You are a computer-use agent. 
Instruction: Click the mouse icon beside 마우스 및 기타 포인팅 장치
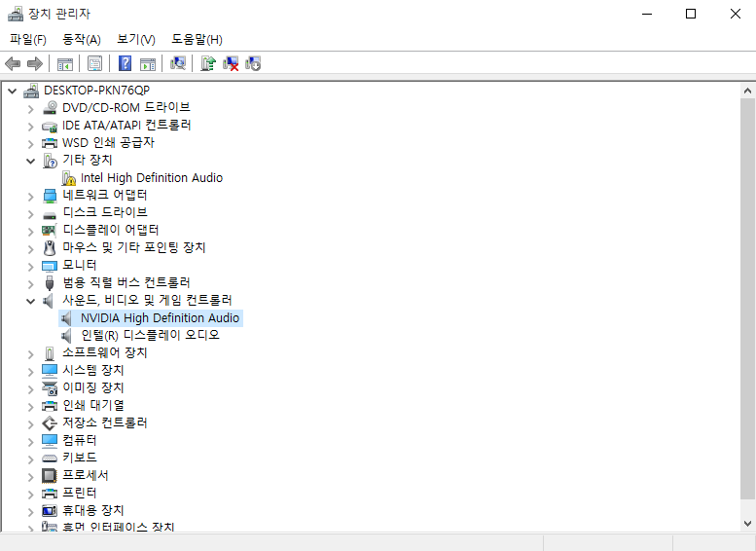tap(50, 248)
